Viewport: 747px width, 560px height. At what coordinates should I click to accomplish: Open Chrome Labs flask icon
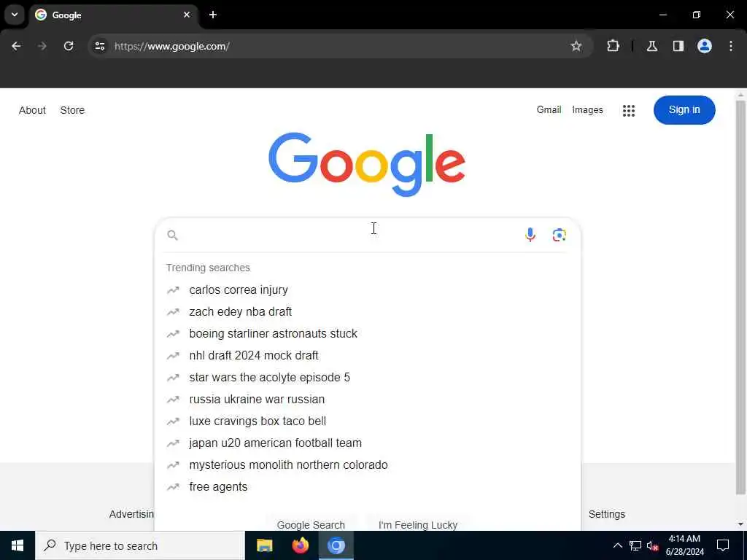[651, 46]
